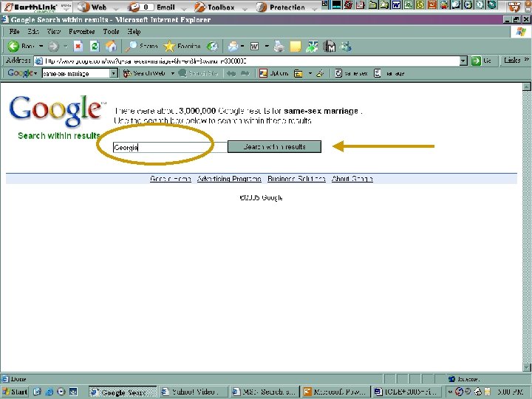Click the yellow note icon in IE toolbar
The width and height of the screenshot is (532, 399).
click(x=296, y=46)
